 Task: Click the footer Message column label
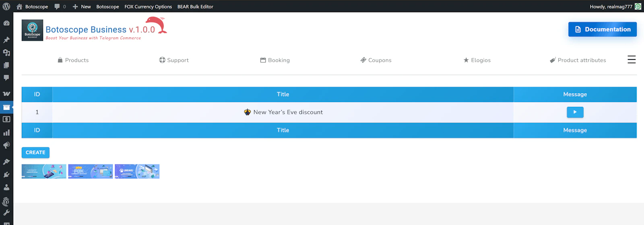(x=575, y=130)
